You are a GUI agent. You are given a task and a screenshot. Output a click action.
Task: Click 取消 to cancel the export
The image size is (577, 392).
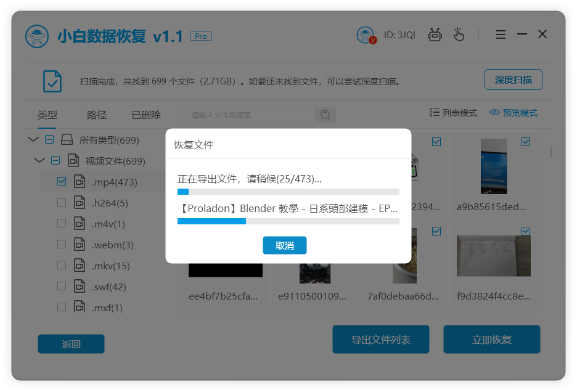[284, 245]
